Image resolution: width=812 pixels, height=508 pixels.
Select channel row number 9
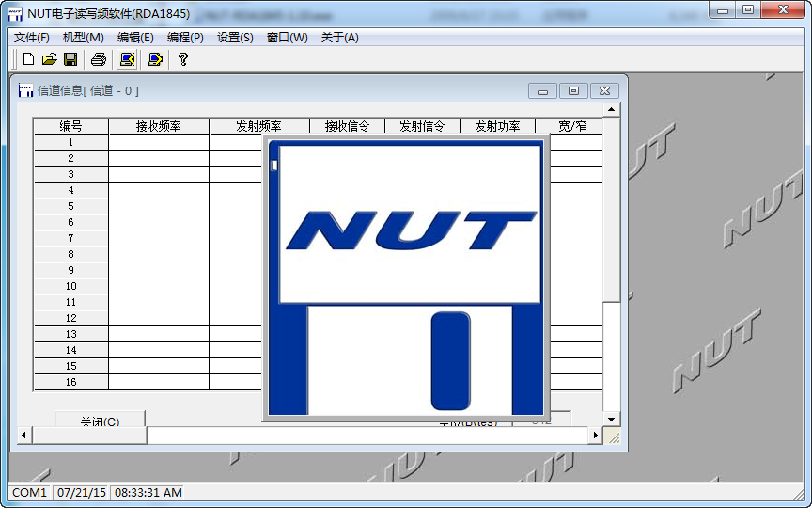coord(70,270)
